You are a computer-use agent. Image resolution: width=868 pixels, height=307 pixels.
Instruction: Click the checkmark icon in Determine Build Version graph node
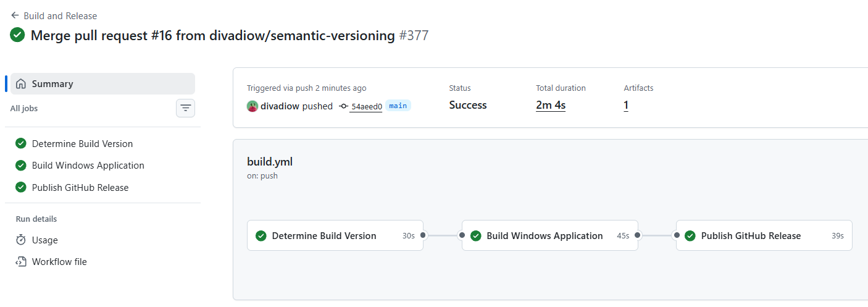tap(261, 235)
